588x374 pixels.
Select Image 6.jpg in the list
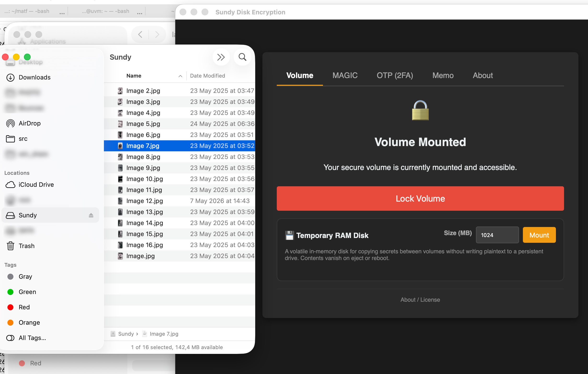coord(180,135)
